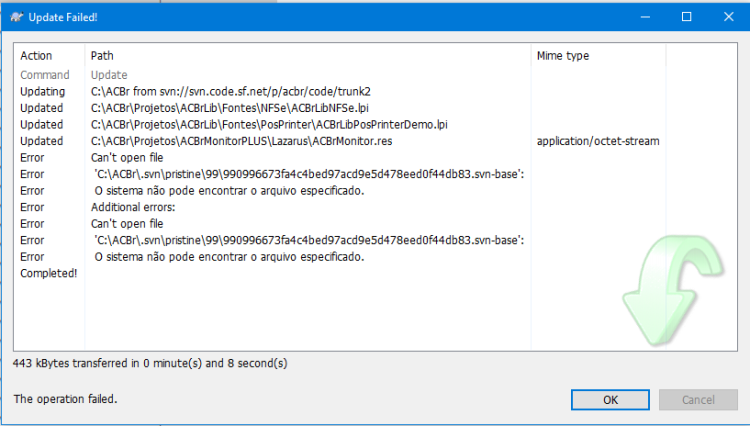Minimize the Update Failed window
Viewport: 750px width, 426px height.
tap(645, 17)
